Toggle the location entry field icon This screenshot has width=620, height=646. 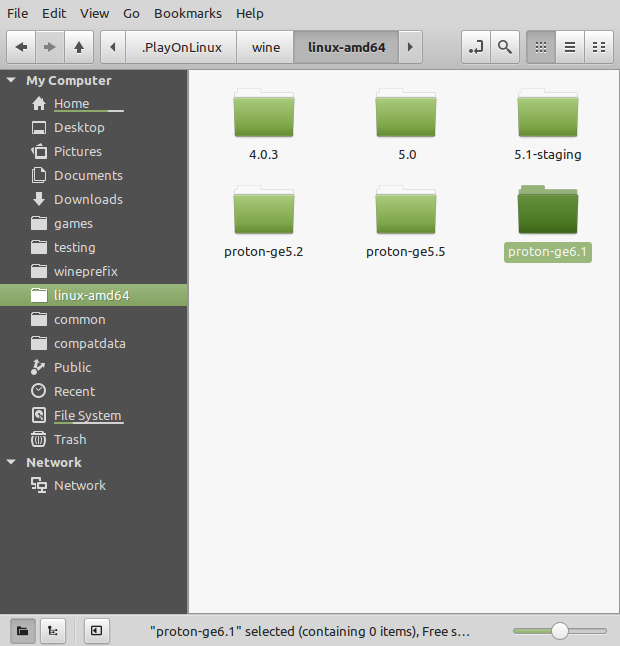(x=476, y=47)
